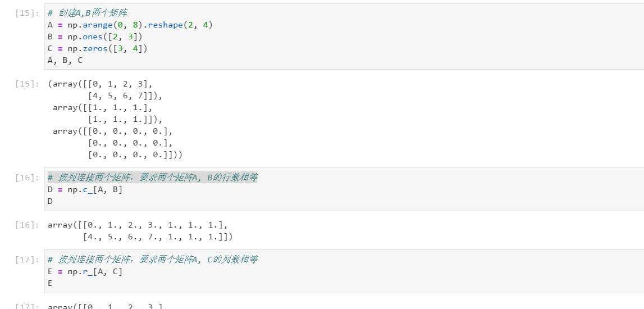The image size is (644, 309).
Task: Click the D = np.c_[A, B] code line
Action: point(85,189)
